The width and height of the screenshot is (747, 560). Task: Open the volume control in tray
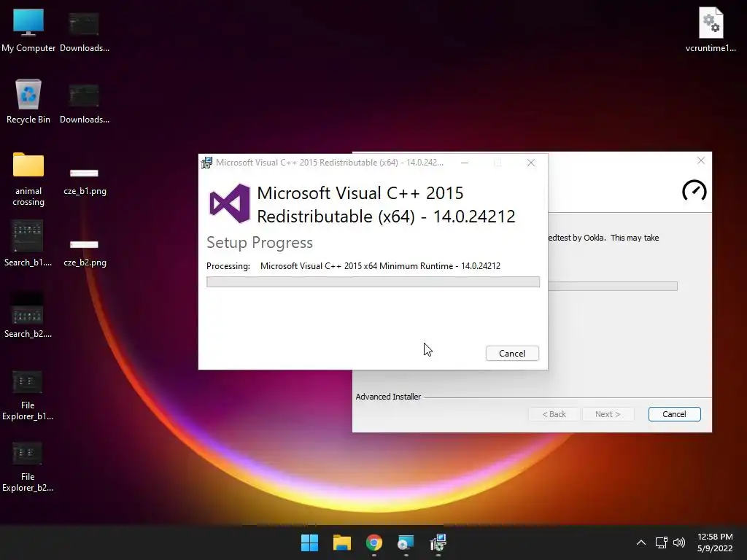click(x=679, y=542)
